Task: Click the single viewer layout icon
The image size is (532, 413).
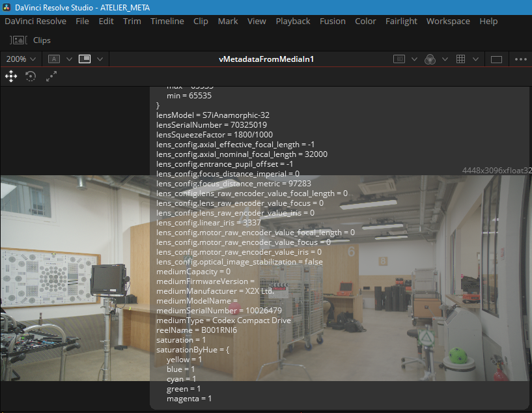Action: [496, 59]
